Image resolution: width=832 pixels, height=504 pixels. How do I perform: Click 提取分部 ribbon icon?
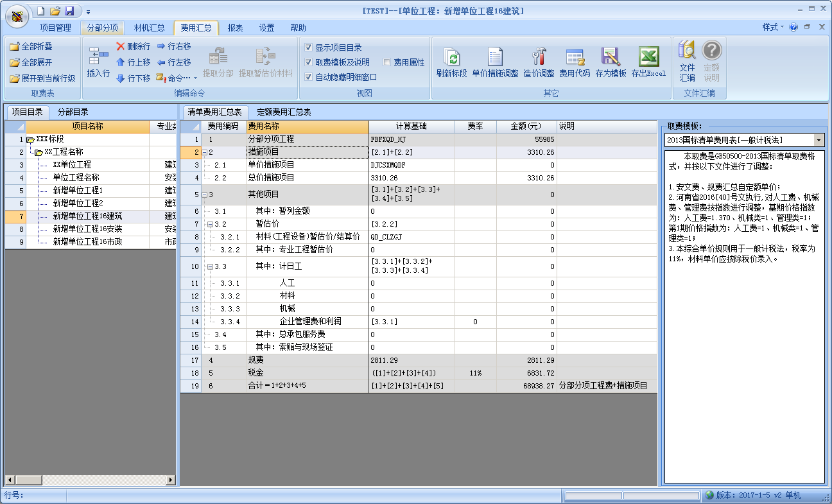click(218, 63)
